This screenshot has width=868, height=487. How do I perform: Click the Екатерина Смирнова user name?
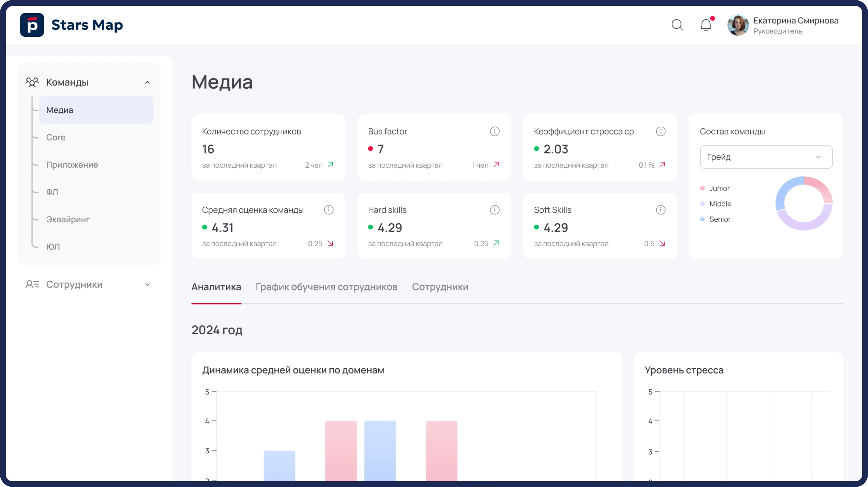tap(796, 21)
